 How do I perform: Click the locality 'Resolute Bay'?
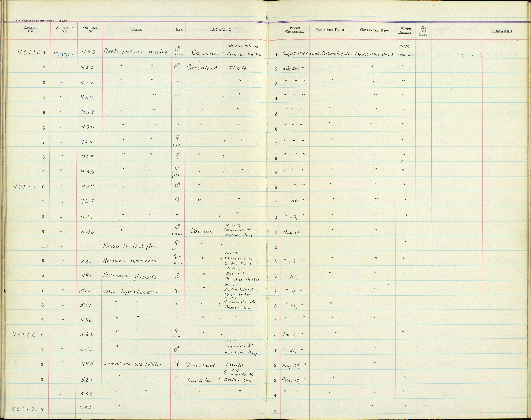click(x=241, y=353)
